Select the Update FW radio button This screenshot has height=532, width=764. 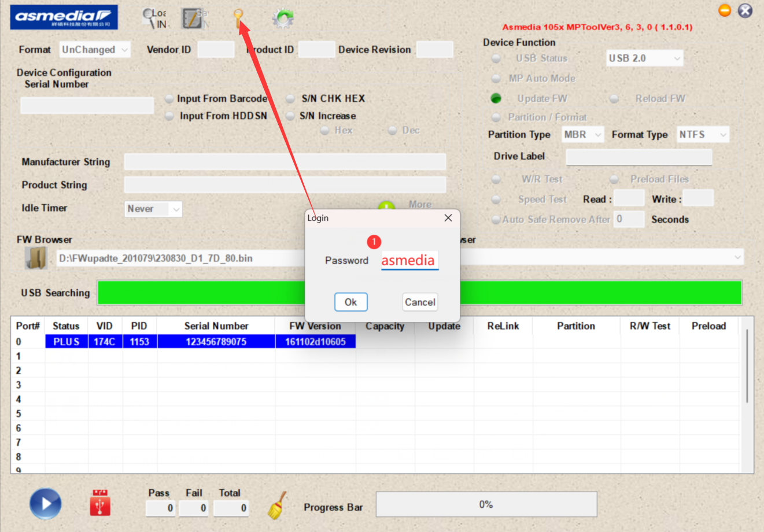(x=496, y=98)
